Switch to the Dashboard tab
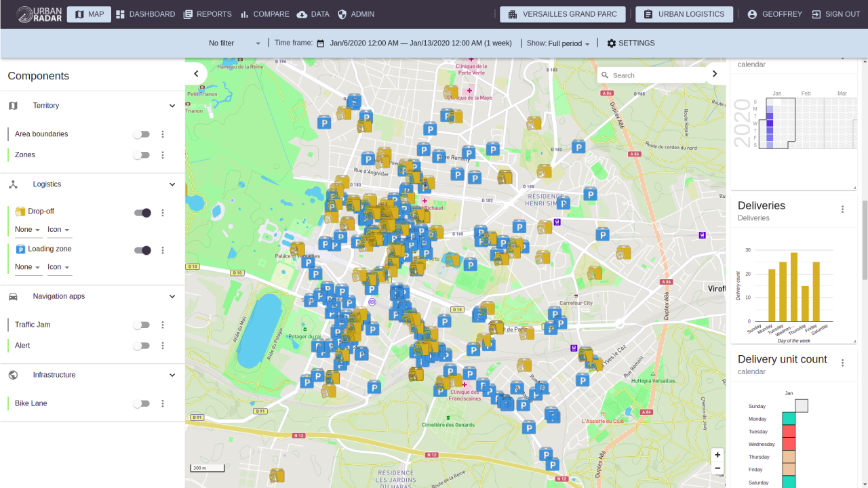Image resolution: width=868 pixels, height=488 pixels. 145,14
